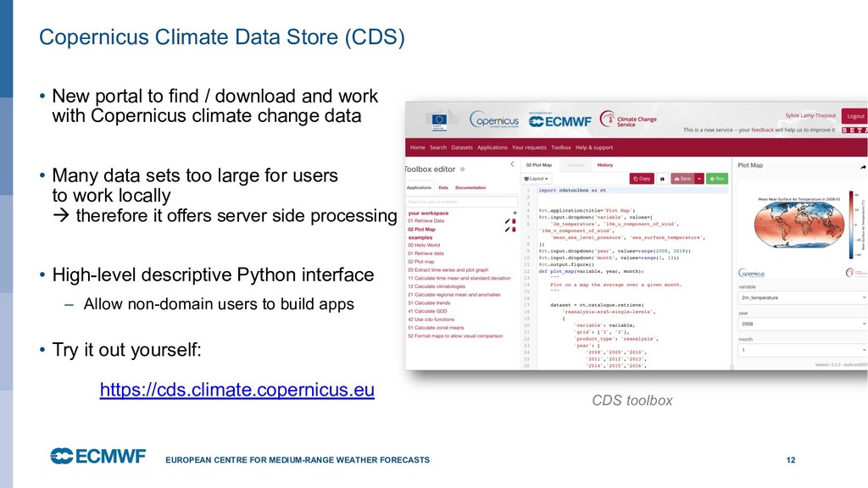The image size is (868, 488).
Task: Collapse the Toolbox editor panel chevron
Action: coord(512,164)
